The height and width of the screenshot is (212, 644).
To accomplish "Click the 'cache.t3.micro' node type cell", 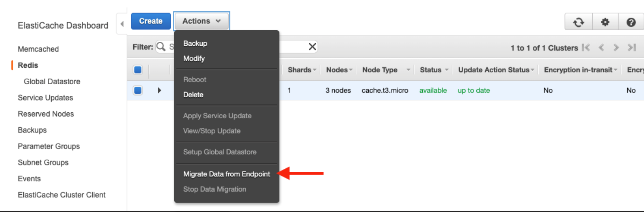I will (385, 91).
